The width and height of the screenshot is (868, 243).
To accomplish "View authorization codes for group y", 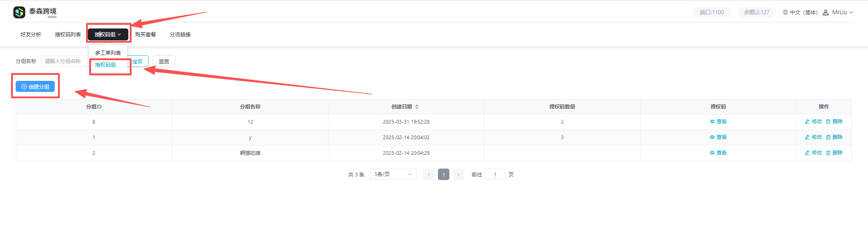I will 718,137.
